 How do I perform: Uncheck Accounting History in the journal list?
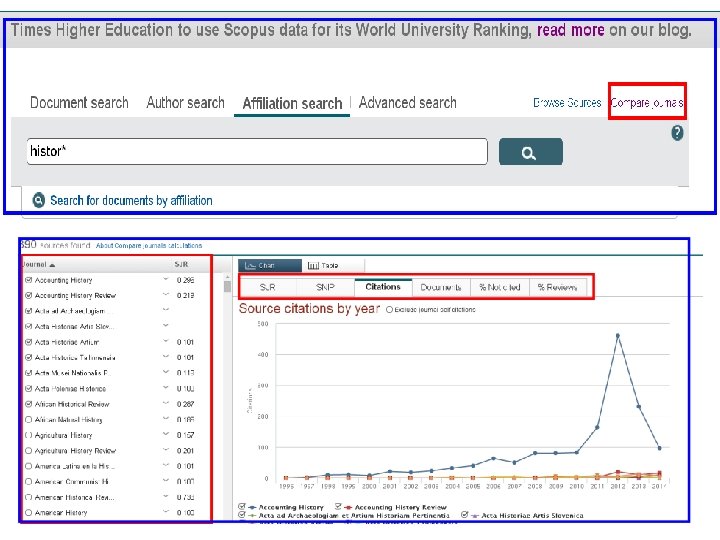point(28,280)
